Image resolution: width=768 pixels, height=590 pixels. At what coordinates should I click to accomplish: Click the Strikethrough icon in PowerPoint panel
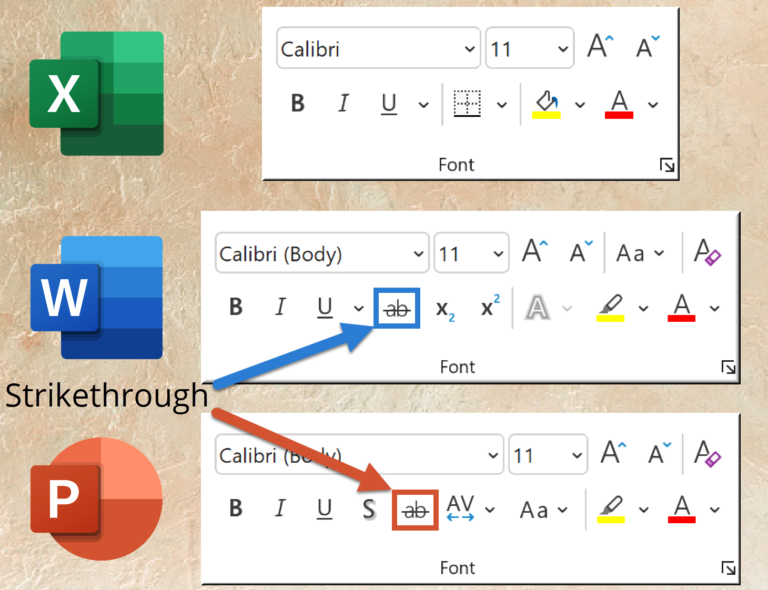[415, 508]
